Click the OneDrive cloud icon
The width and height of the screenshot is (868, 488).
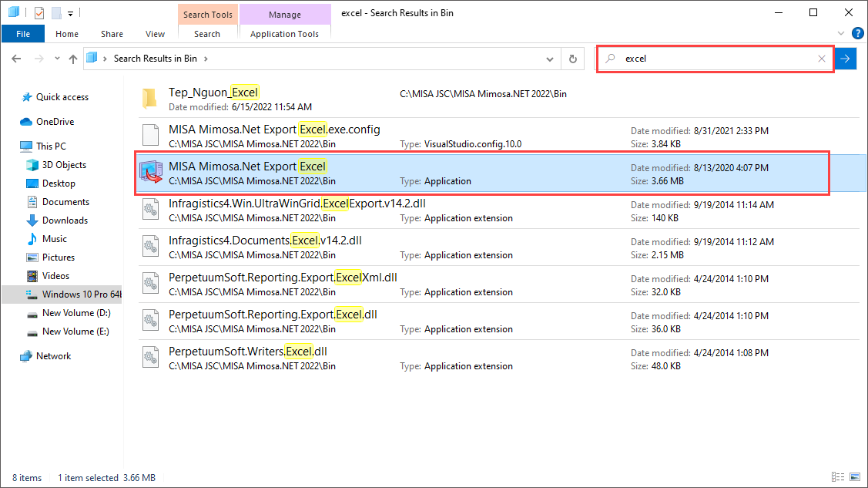[x=26, y=122]
